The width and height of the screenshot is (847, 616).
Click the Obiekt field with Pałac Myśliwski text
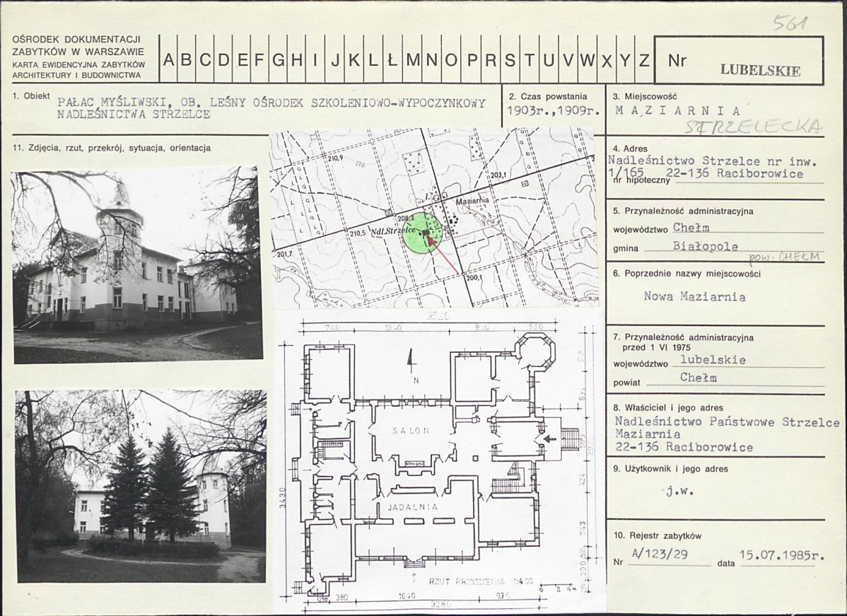tap(272, 108)
